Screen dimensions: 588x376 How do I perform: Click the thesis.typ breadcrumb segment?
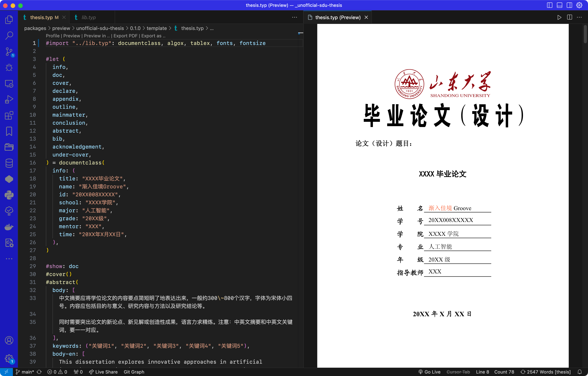[192, 28]
